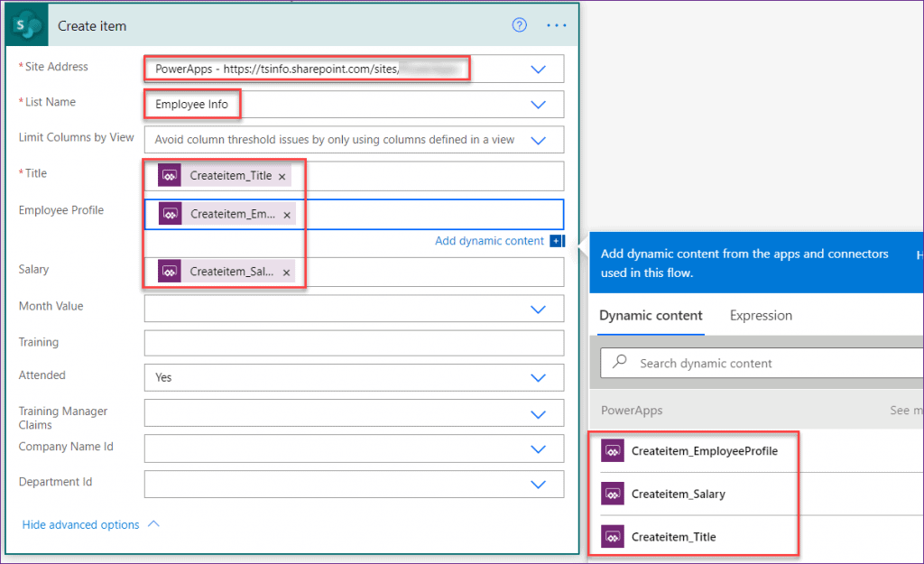
Task: Expand the Month Value dropdown
Action: pyautogui.click(x=538, y=310)
